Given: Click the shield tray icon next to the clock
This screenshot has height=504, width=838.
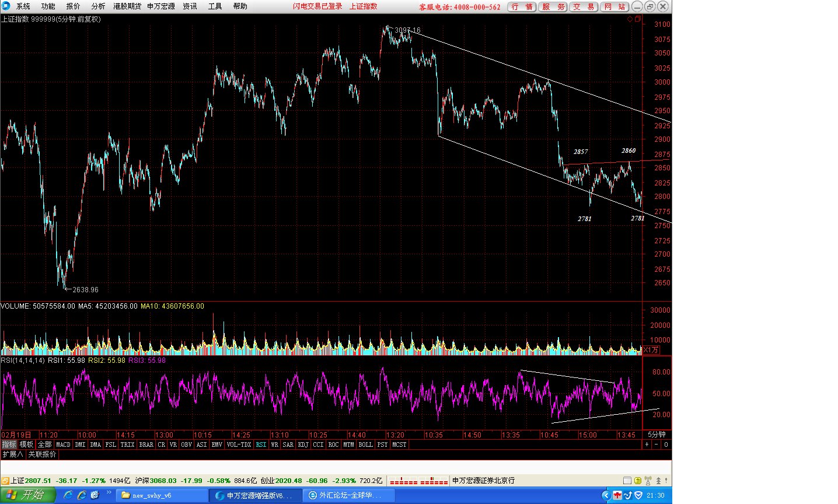Looking at the screenshot, I should click(638, 495).
